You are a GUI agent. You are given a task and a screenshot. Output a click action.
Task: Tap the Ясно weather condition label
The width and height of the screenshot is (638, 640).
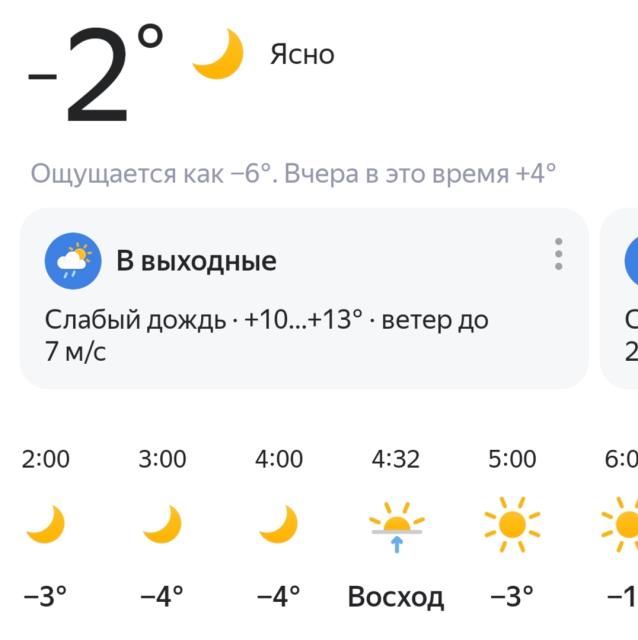coord(302,54)
